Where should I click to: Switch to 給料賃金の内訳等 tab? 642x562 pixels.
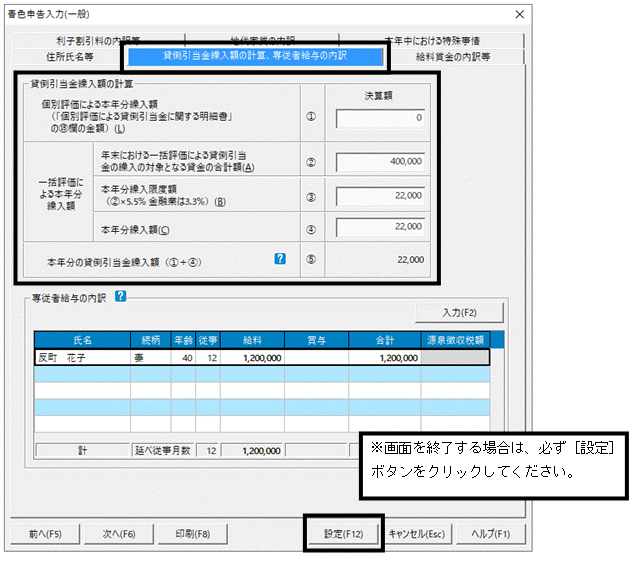tap(453, 57)
